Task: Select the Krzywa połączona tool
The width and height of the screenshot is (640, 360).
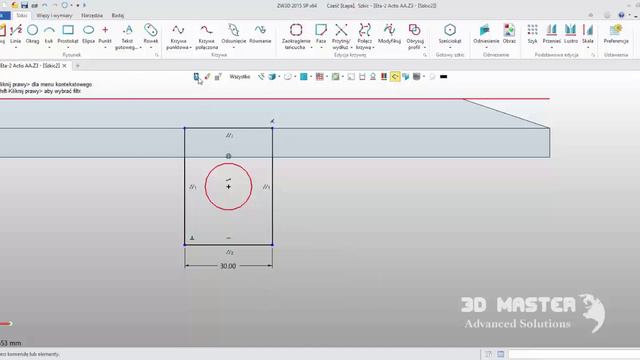Action: click(x=206, y=37)
